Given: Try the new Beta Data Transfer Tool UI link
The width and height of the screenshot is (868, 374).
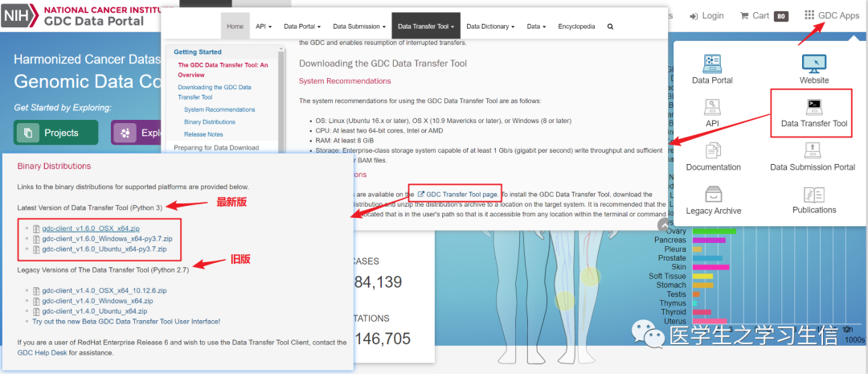Looking at the screenshot, I should pos(126,322).
